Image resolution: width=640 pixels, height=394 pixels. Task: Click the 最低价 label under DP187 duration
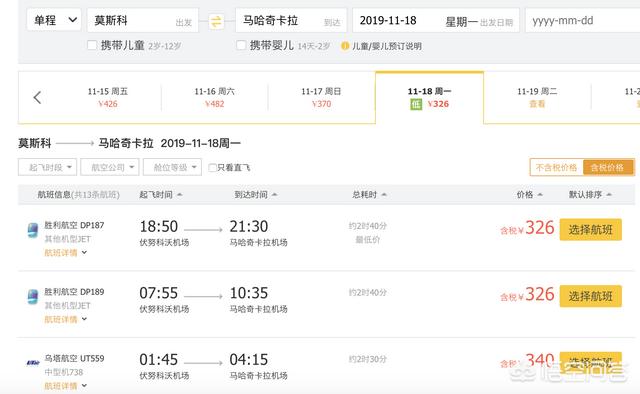pyautogui.click(x=368, y=240)
